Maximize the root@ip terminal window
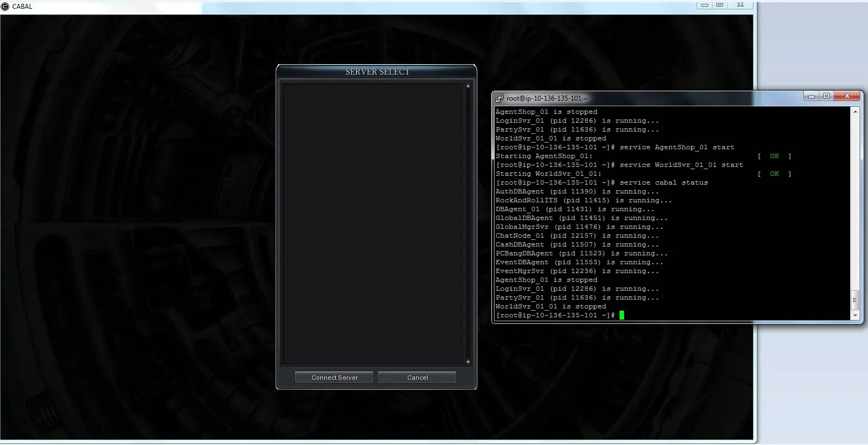868x445 pixels. [827, 96]
